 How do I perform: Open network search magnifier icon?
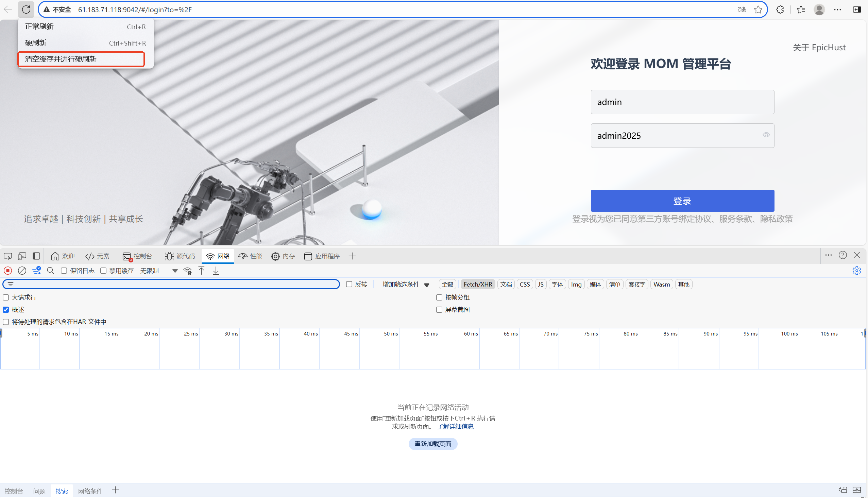pos(51,271)
